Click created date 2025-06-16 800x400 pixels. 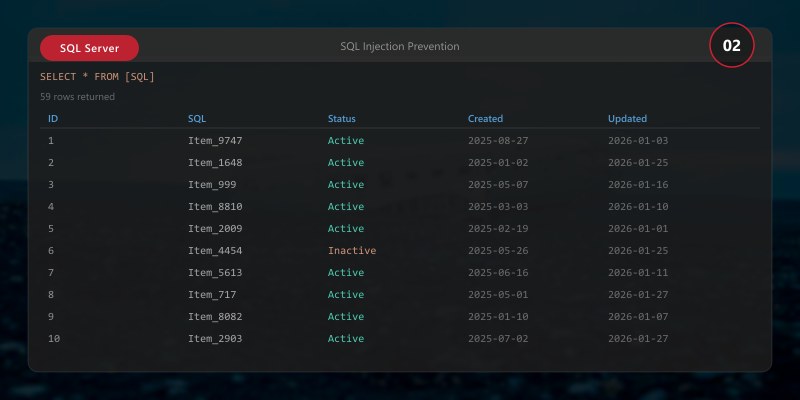[498, 272]
